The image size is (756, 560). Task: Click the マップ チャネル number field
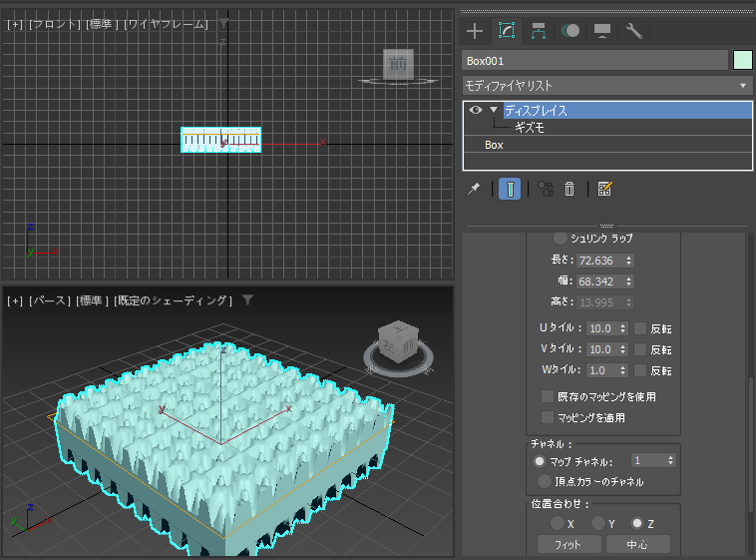648,460
